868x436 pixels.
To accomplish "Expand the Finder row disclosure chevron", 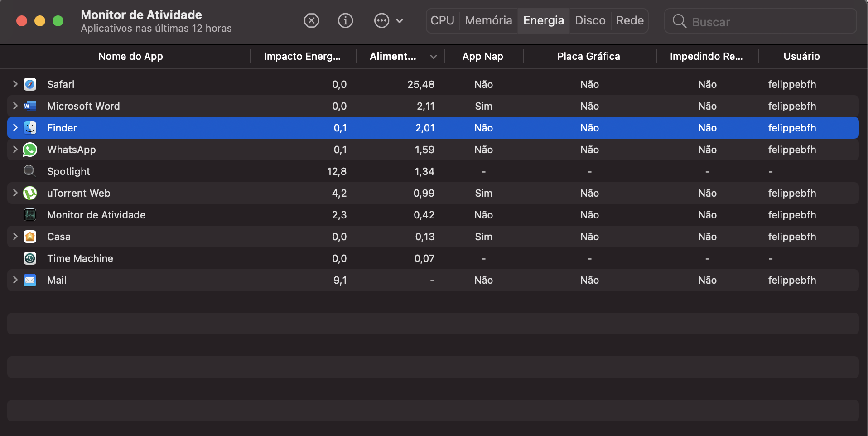I will point(15,128).
